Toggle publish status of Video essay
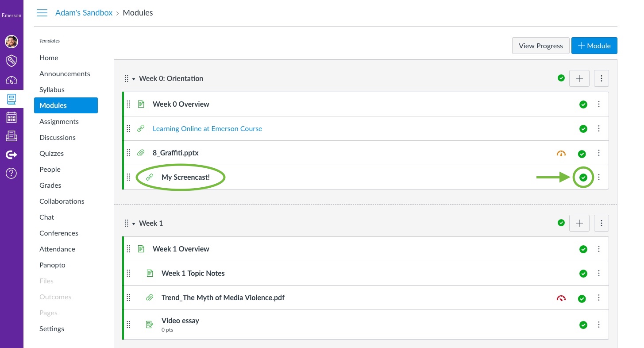This screenshot has height=348, width=644. coord(583,325)
